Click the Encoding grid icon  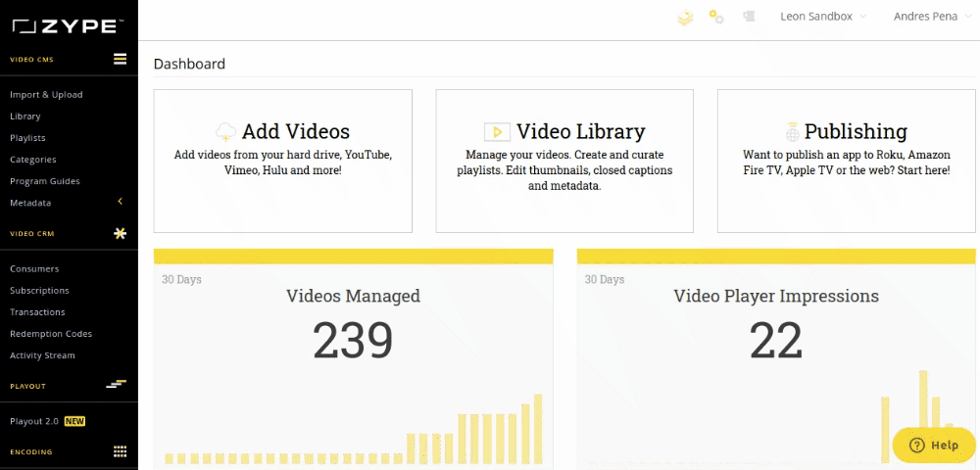pos(120,451)
